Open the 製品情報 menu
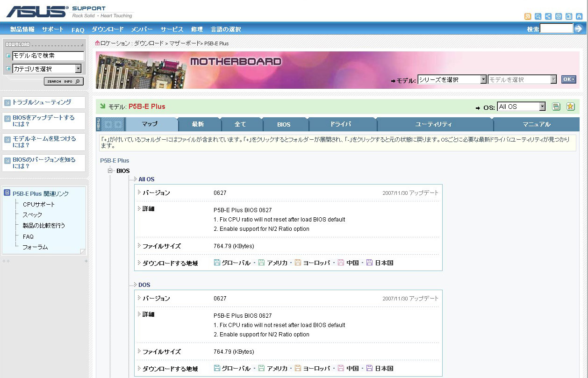Screen dimensions: 588x378 [22, 29]
